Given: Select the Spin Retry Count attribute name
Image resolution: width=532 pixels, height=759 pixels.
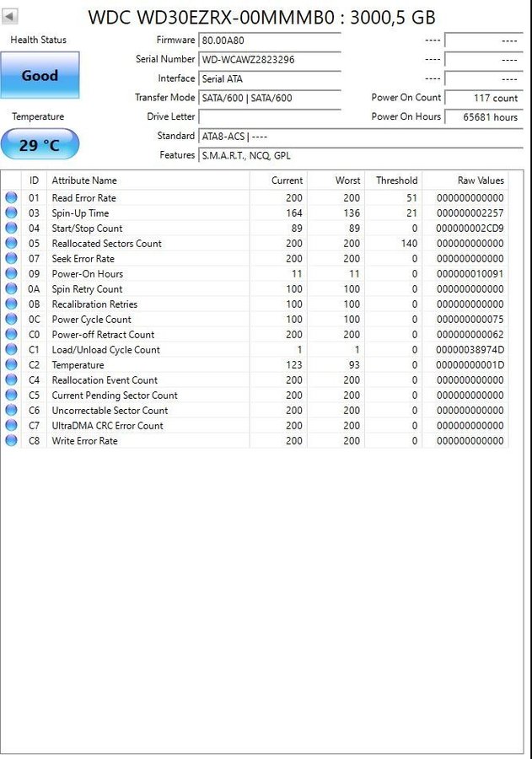Looking at the screenshot, I should (87, 289).
